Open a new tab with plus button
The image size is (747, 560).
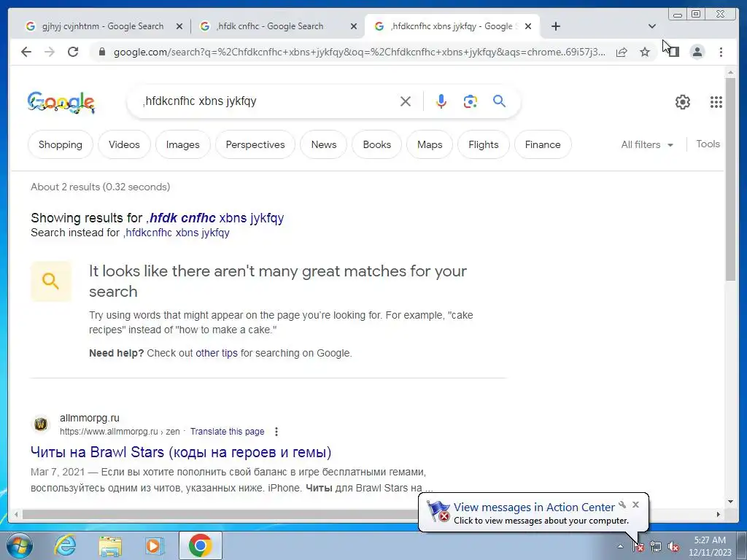(555, 26)
